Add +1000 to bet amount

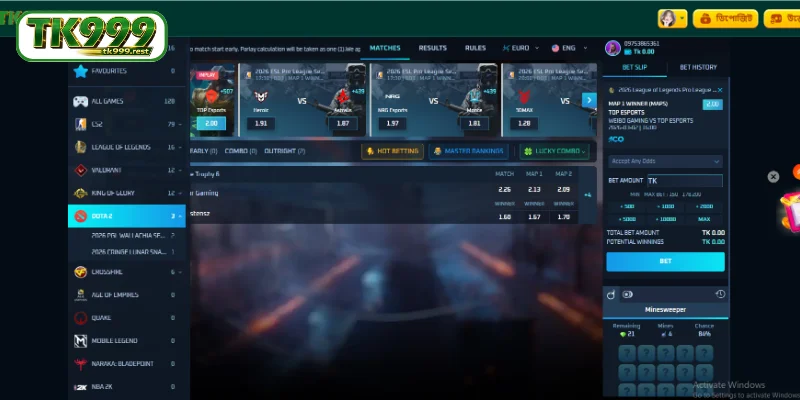coord(665,207)
